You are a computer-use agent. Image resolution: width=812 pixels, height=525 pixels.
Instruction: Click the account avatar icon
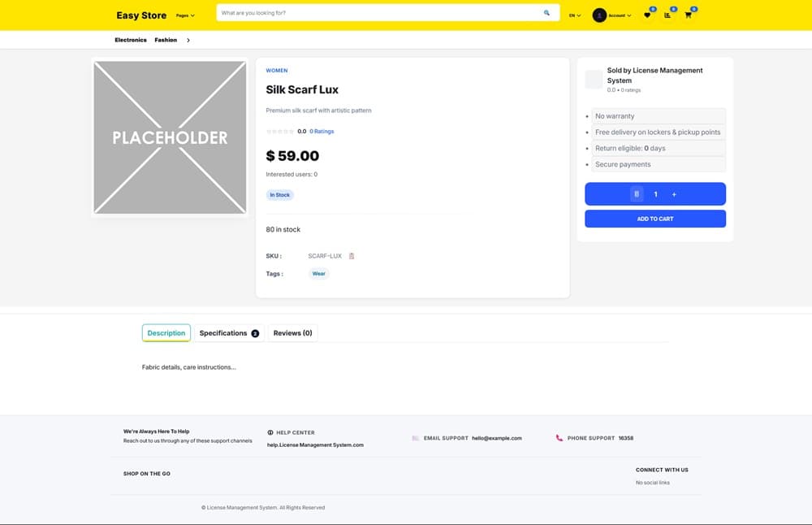coord(599,15)
